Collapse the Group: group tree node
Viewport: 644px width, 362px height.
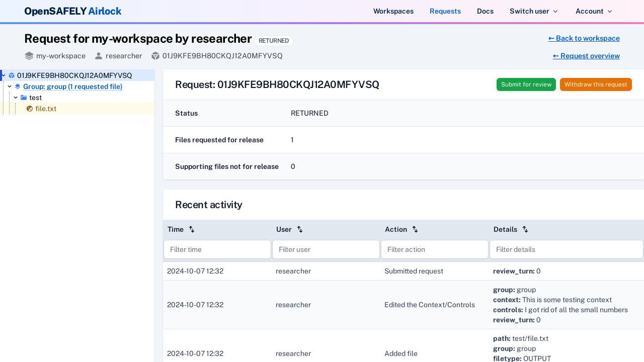pos(9,86)
